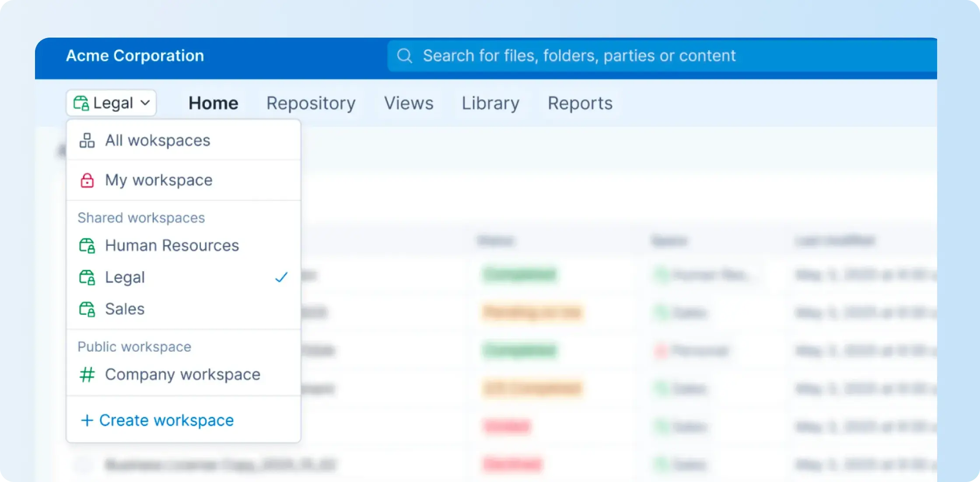Focus the files and folders search field

pos(661,56)
